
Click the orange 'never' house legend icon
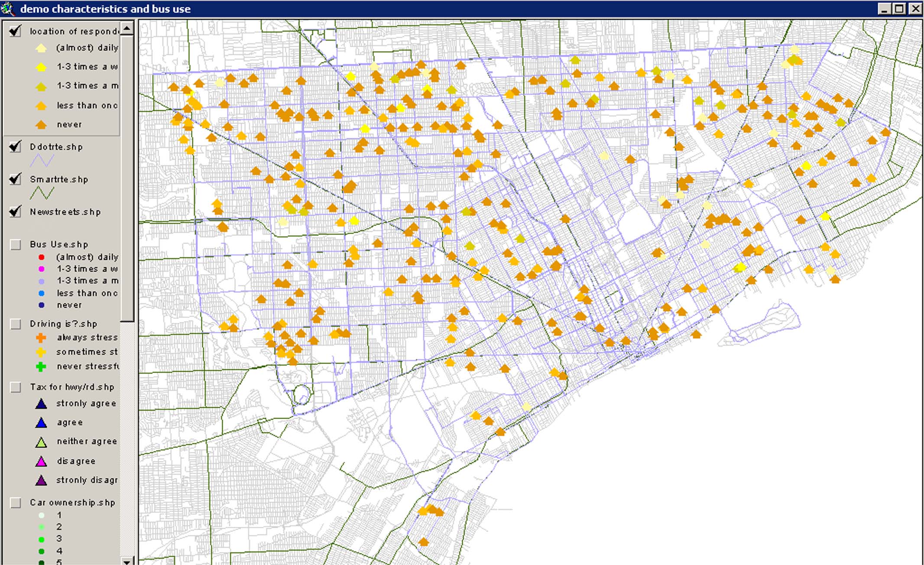click(41, 125)
